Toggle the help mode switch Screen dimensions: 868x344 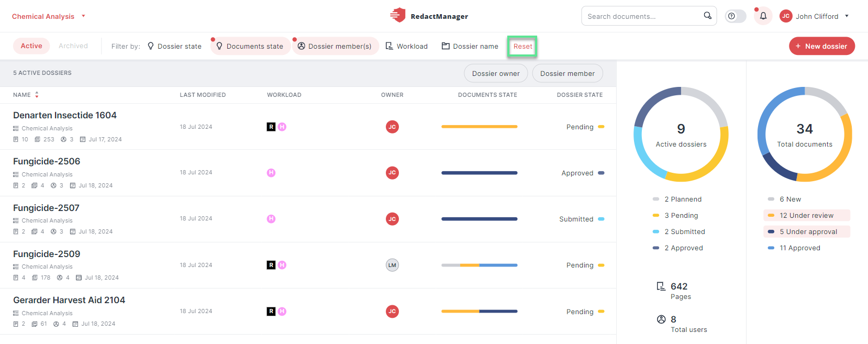click(x=735, y=16)
